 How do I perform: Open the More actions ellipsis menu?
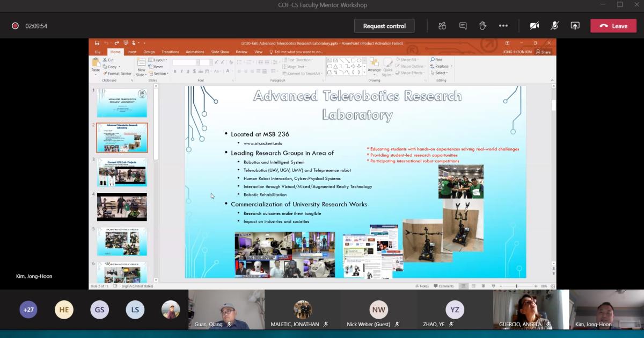click(503, 26)
